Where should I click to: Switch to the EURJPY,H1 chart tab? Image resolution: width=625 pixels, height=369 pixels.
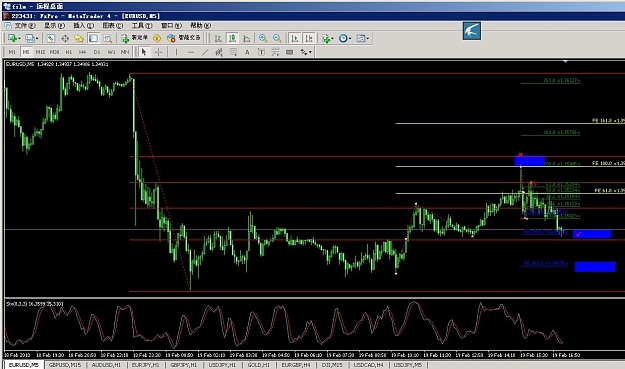(x=145, y=365)
